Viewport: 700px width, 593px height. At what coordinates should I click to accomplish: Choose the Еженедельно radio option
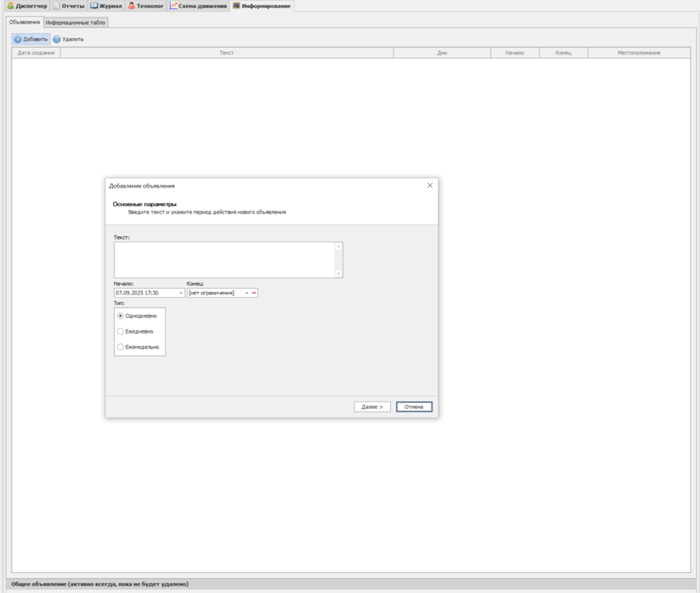click(x=120, y=347)
